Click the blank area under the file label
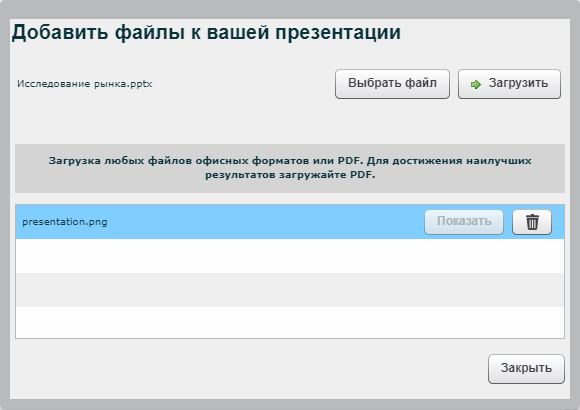 pyautogui.click(x=166, y=118)
